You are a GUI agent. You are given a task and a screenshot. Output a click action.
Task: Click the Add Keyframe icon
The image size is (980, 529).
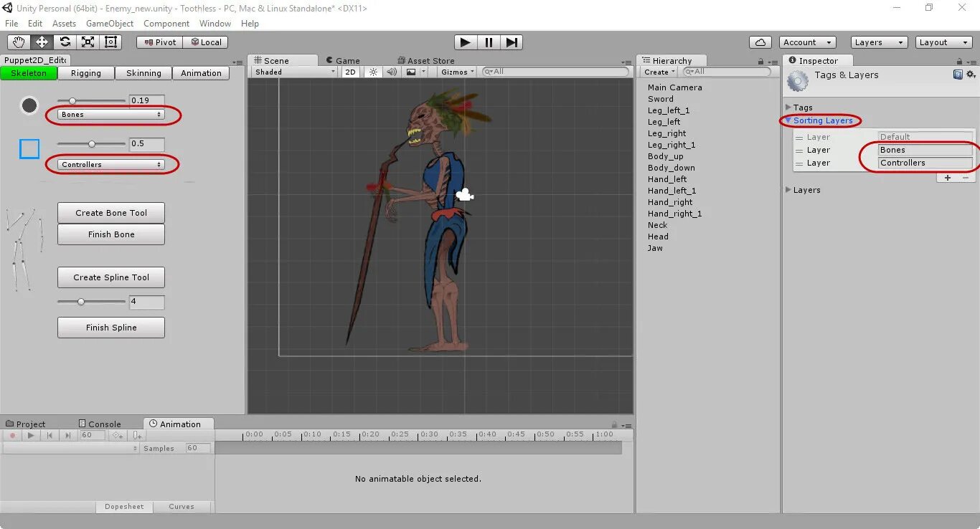click(x=118, y=435)
